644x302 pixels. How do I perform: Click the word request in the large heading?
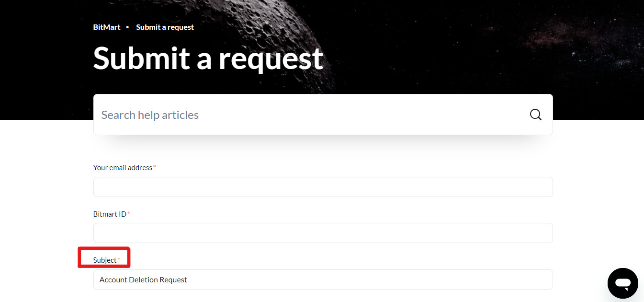coord(271,59)
